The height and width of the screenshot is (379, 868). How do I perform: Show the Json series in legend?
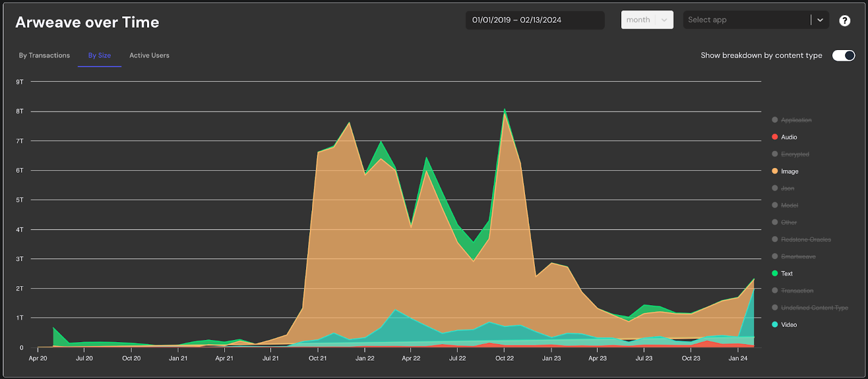pos(787,188)
